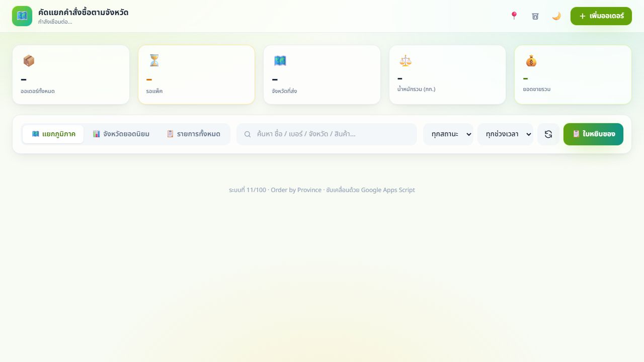Toggle dark mode with moon icon

click(x=556, y=16)
